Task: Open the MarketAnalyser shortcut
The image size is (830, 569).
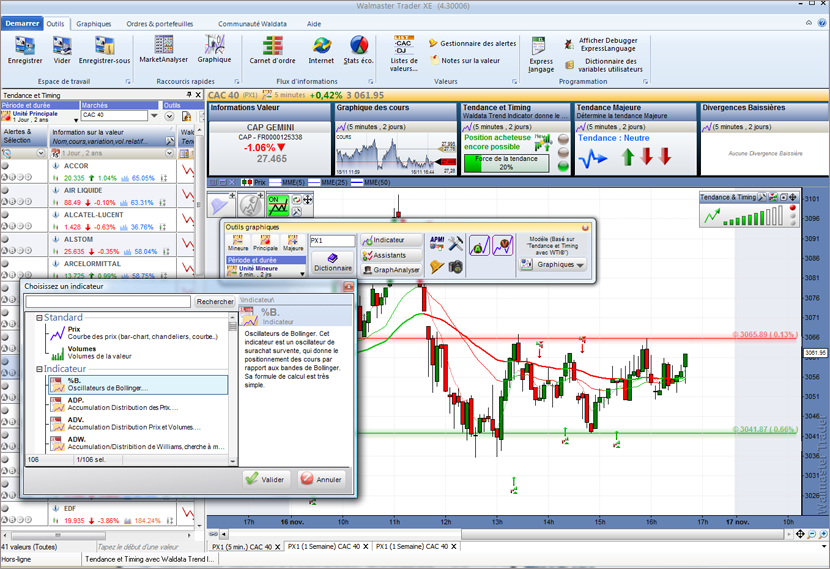Action: click(x=164, y=49)
